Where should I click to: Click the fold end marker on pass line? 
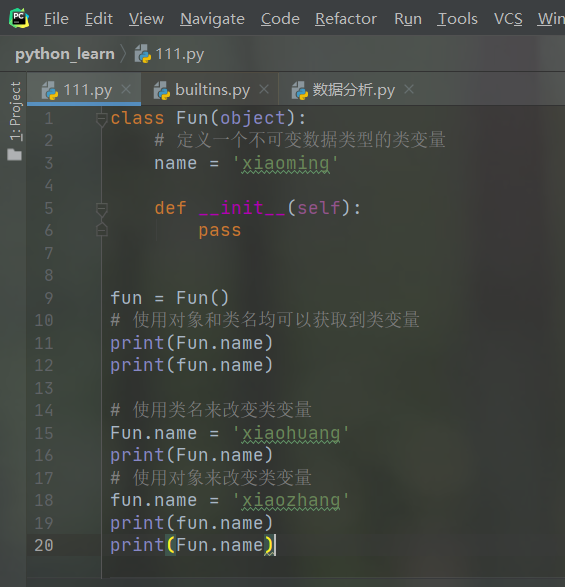101,229
